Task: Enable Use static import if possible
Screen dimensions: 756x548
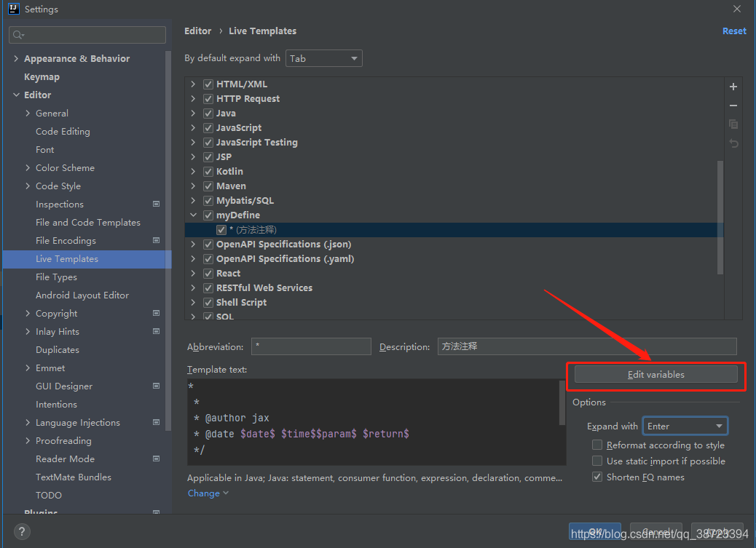Action: [x=597, y=461]
